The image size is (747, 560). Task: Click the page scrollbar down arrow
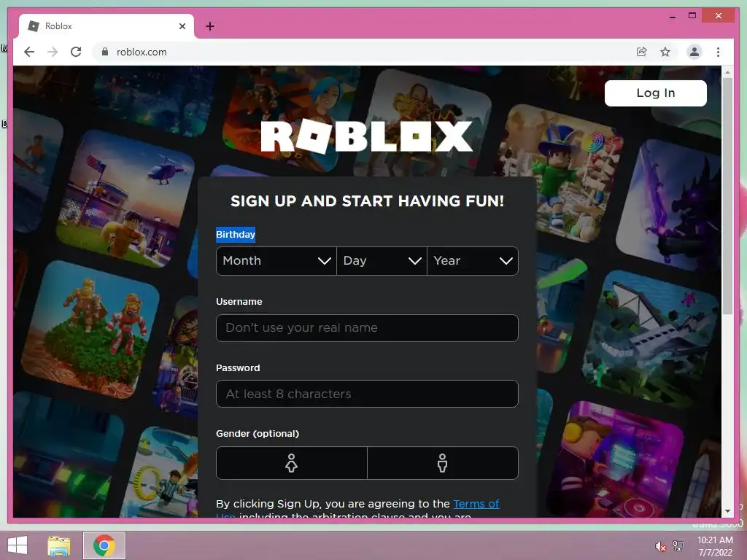coord(727,511)
